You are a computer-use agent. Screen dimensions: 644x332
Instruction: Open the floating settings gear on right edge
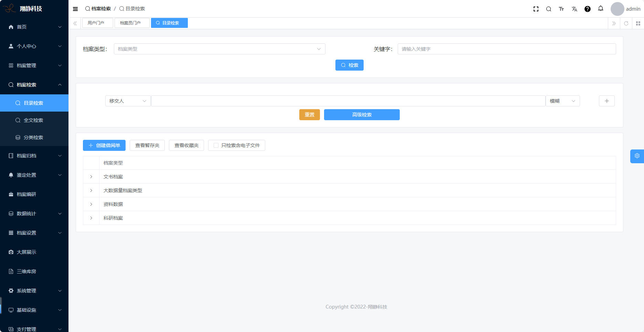pos(637,156)
